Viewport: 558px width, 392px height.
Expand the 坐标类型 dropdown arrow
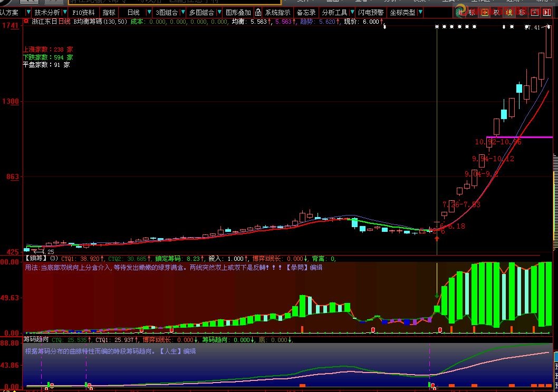click(x=420, y=13)
